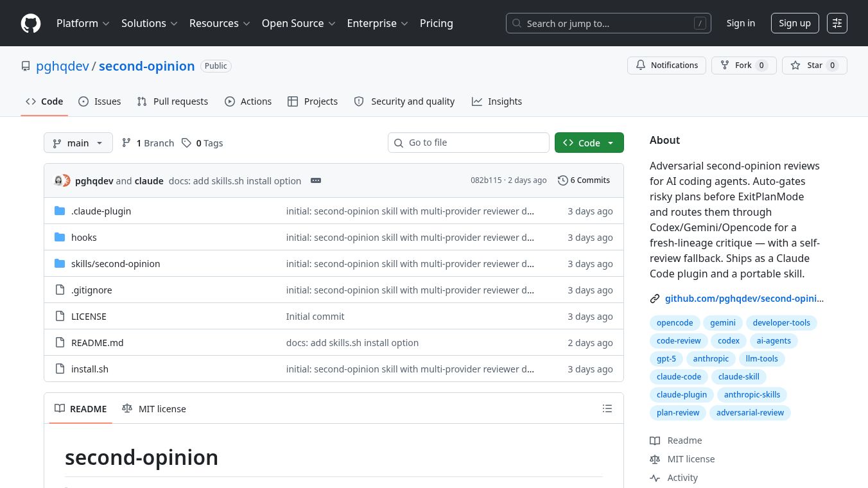Image resolution: width=868 pixels, height=488 pixels.
Task: Click the llm-tools topic tag
Action: click(761, 359)
